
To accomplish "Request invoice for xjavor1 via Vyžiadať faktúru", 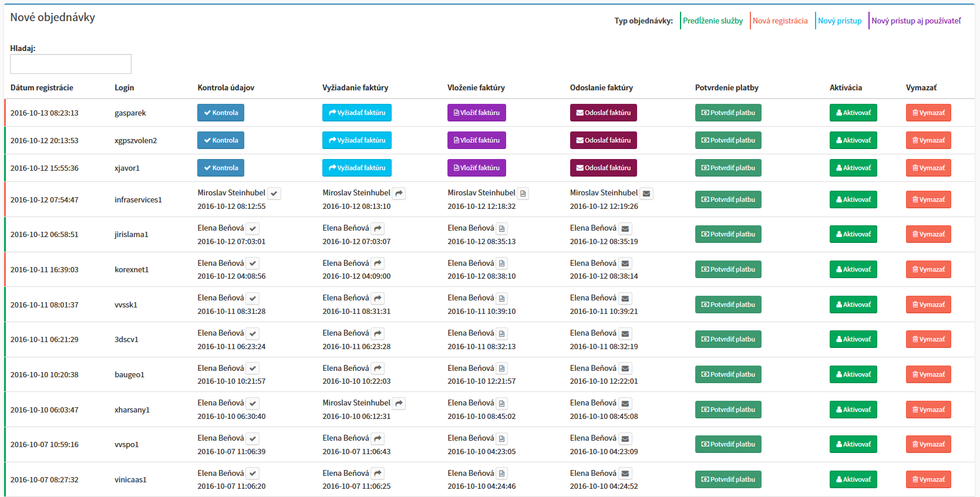I will point(357,168).
